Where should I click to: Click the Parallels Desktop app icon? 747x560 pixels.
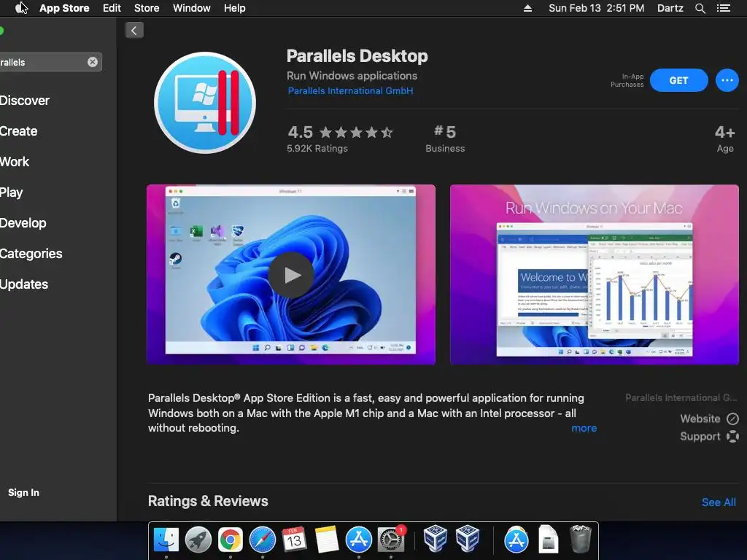205,103
